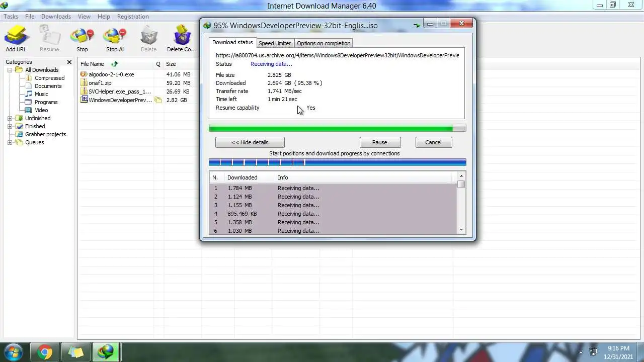
Task: Open the Downloads menu
Action: pyautogui.click(x=56, y=17)
